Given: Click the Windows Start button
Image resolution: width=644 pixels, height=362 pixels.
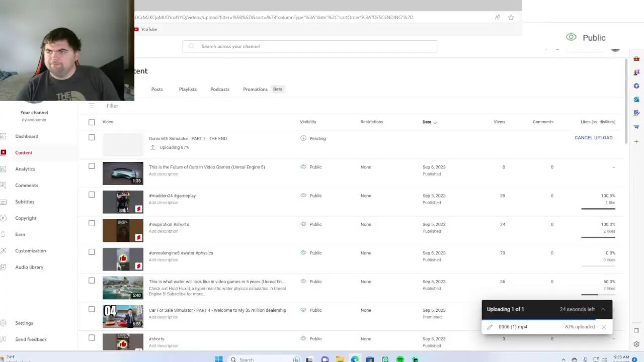Looking at the screenshot, I should (218, 359).
